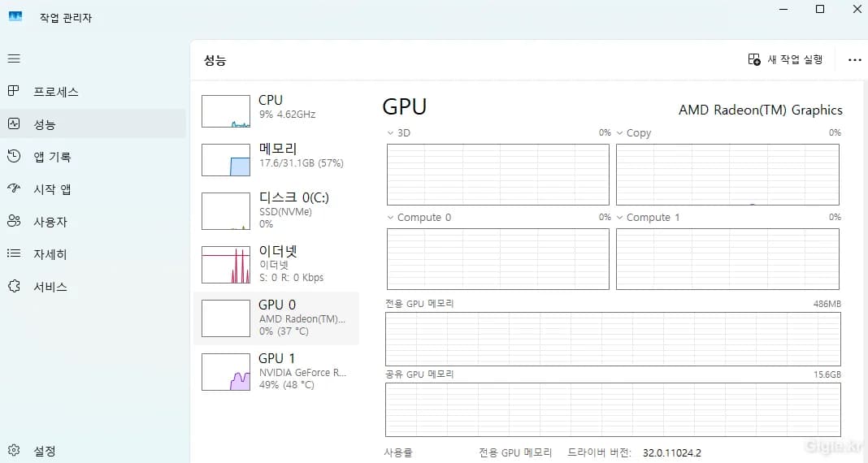Click the Compute 0 usage graph
Screen dimensions: 868x463
[498, 259]
